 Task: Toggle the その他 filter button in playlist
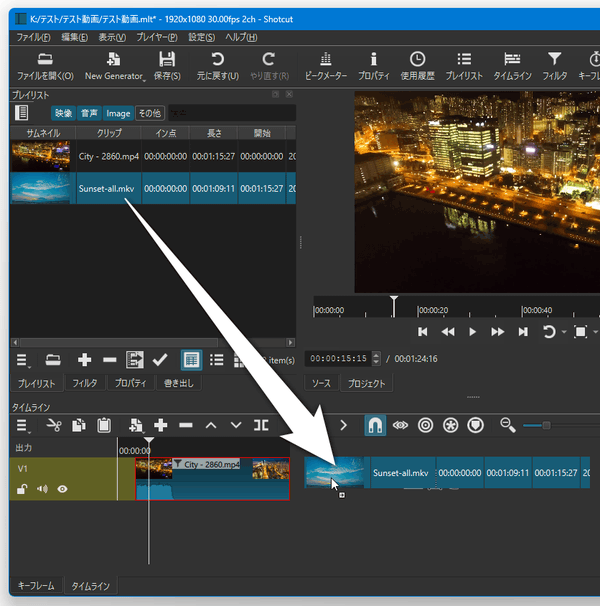[150, 113]
